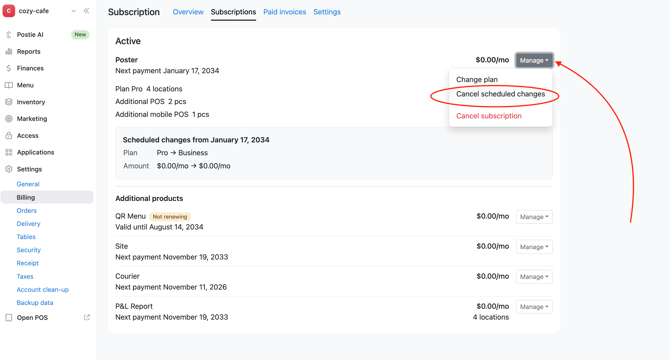The height and width of the screenshot is (360, 670).
Task: Click the Marketing icon in sidebar
Action: click(9, 119)
